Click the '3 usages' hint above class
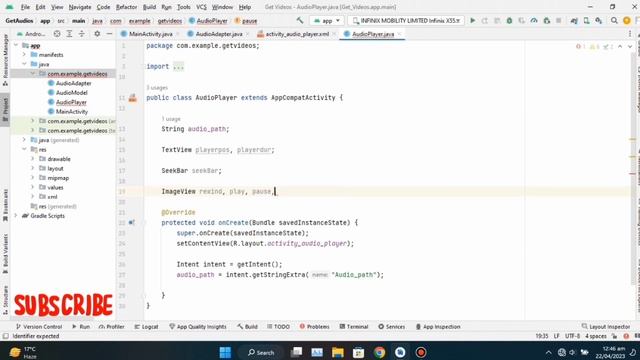This screenshot has height=360, width=640. pos(157,88)
